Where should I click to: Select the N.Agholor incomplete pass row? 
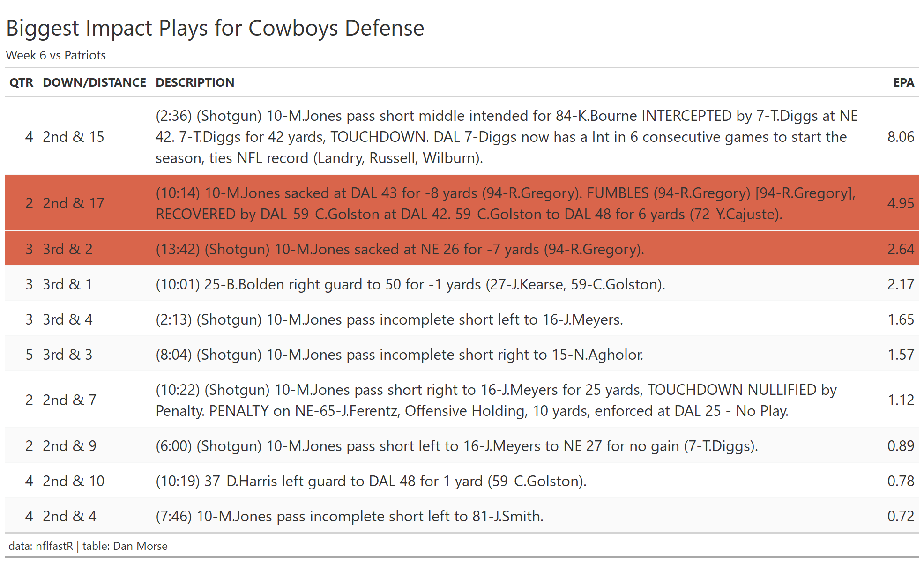tap(462, 355)
